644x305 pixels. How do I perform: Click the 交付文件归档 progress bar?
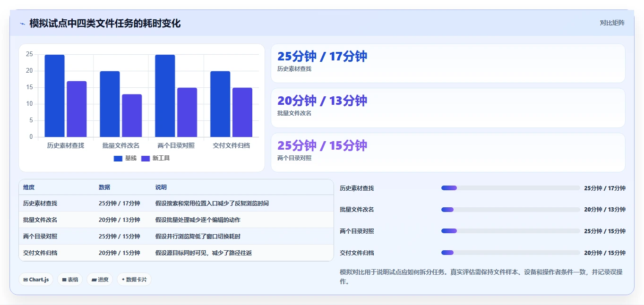click(510, 253)
